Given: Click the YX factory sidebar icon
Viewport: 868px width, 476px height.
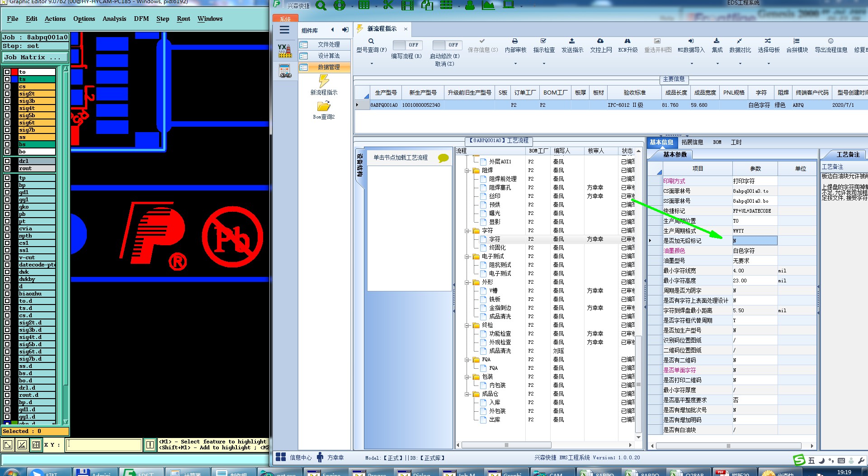Looking at the screenshot, I should pos(284,51).
